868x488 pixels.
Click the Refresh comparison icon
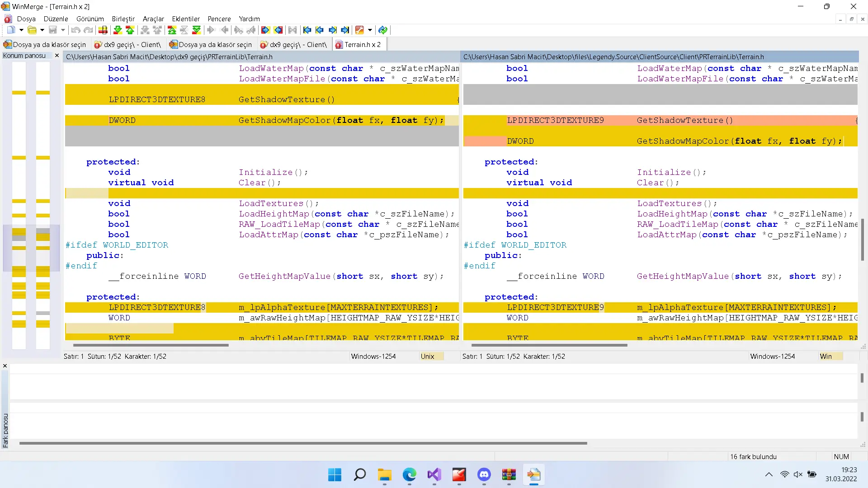point(383,30)
